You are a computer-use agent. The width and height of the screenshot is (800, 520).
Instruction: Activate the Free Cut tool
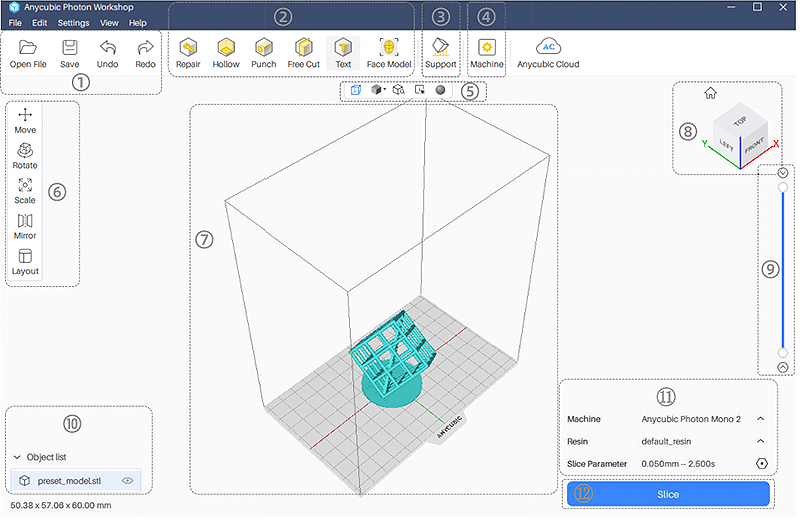pos(304,54)
